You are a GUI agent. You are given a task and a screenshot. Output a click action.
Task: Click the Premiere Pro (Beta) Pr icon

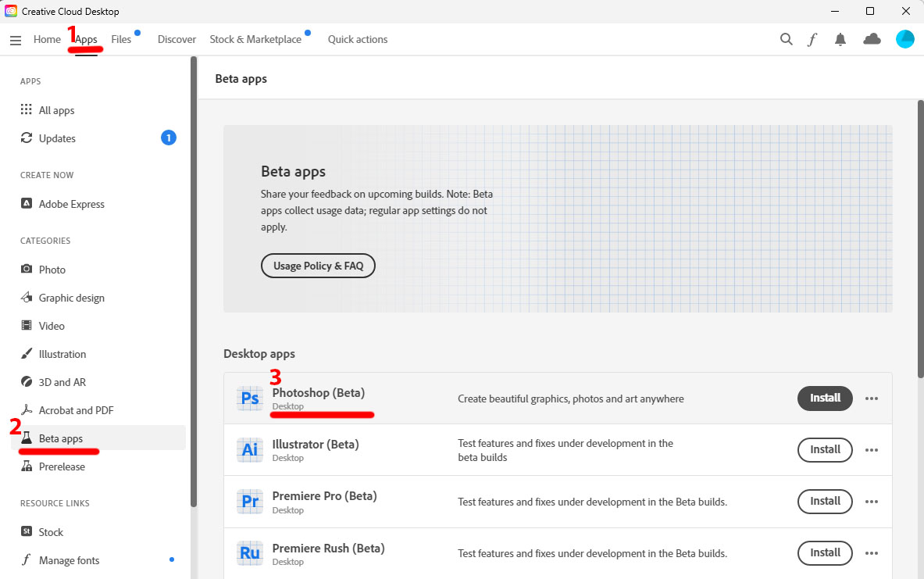(x=249, y=501)
